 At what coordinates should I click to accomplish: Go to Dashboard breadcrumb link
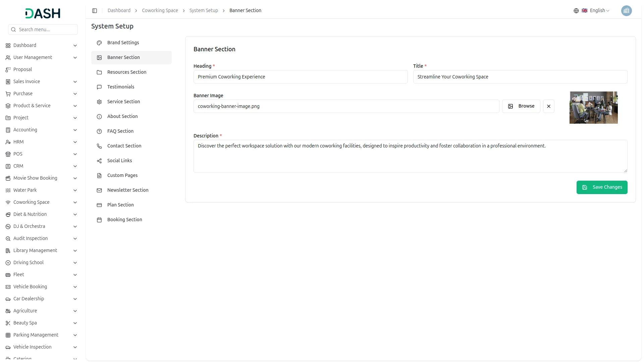(119, 11)
